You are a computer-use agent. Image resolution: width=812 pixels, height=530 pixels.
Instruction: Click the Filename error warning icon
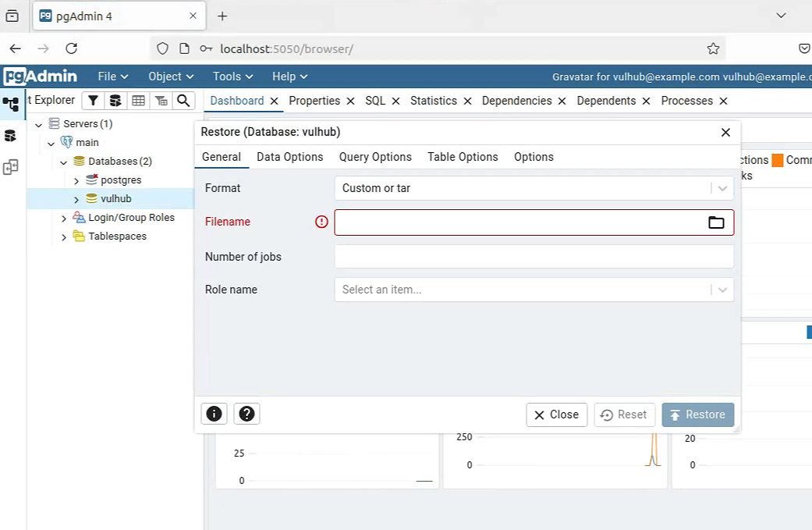tap(321, 222)
